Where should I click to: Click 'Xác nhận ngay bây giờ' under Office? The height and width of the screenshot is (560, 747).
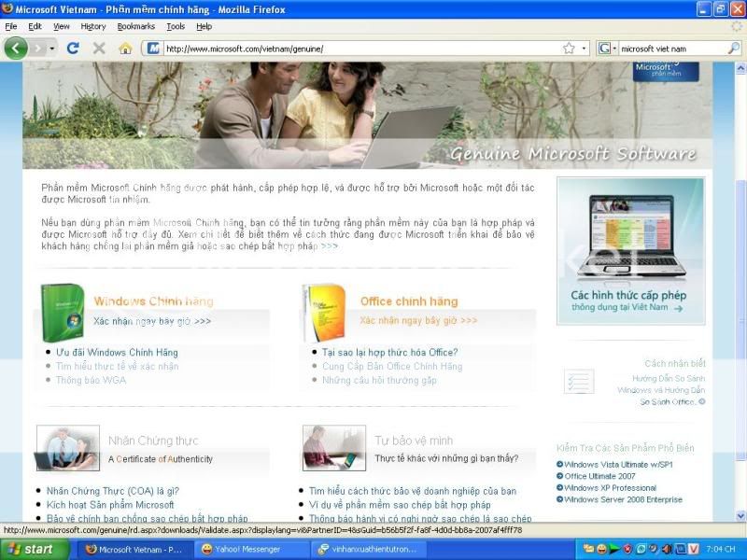tap(418, 320)
